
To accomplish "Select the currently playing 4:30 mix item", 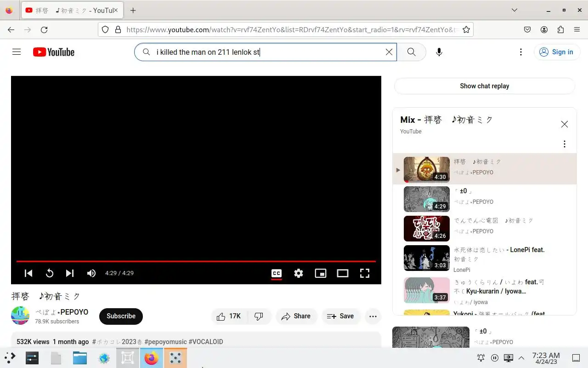I will (485, 169).
